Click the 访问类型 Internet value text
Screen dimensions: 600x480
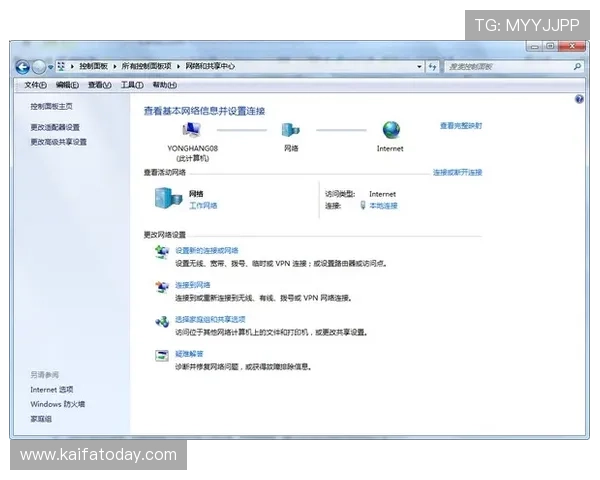[x=382, y=194]
